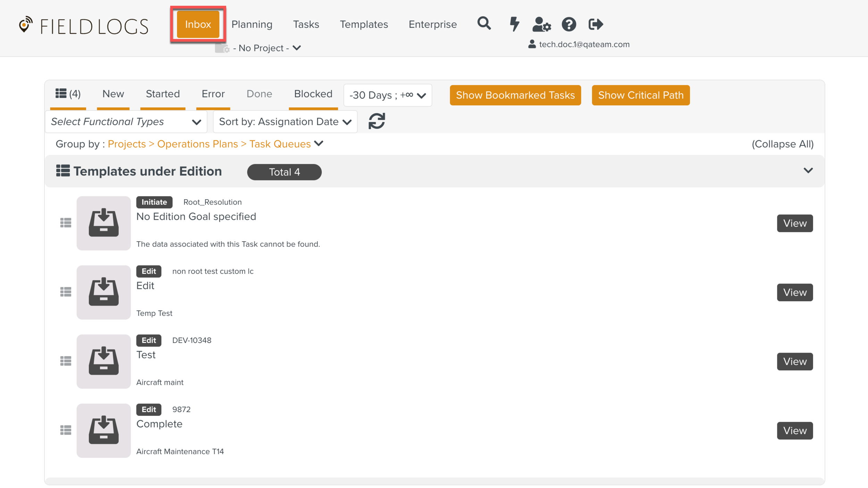Open the Sort by Assignation Date dropdown
868x488 pixels.
(285, 121)
